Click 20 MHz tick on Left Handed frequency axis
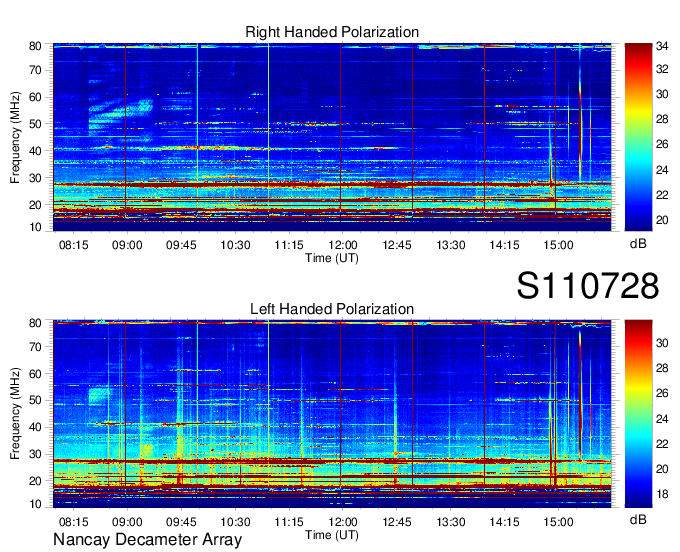The width and height of the screenshot is (680, 552). 35,481
